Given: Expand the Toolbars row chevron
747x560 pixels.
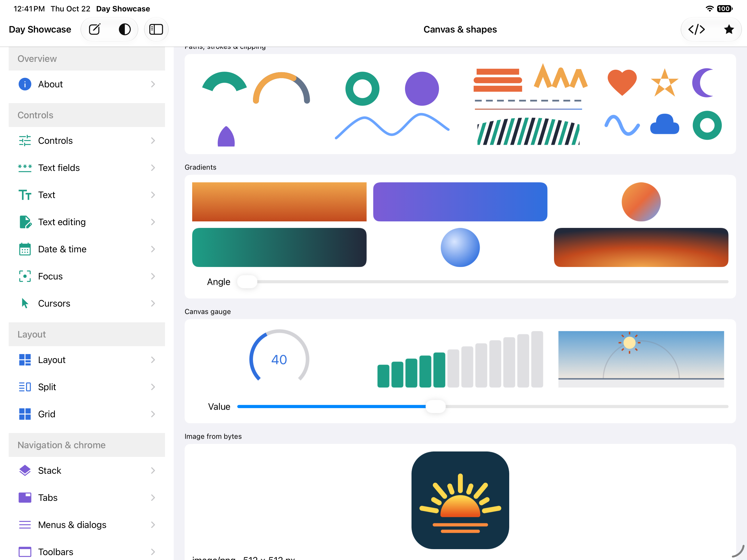Looking at the screenshot, I should (153, 552).
